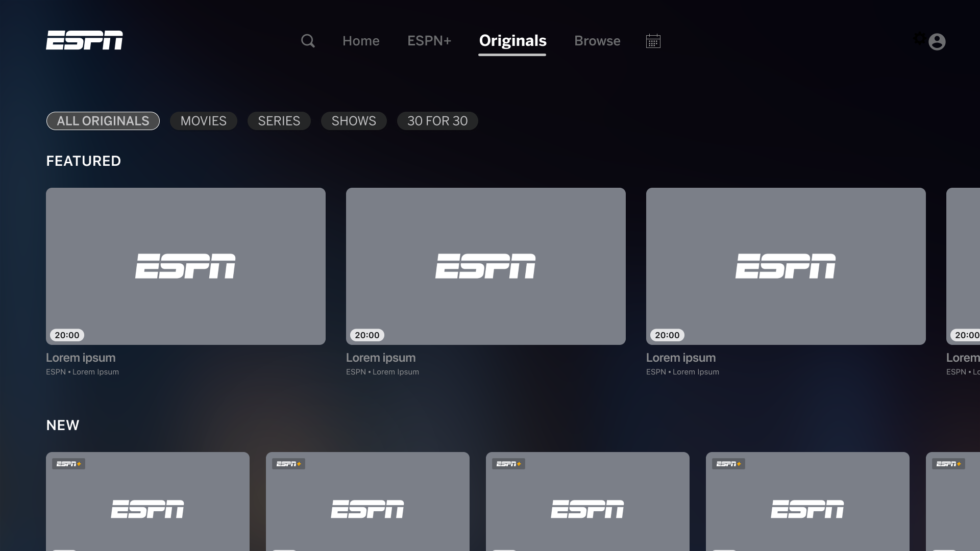Click the ESPN+ badge on first New card
The width and height of the screenshot is (980, 551).
click(x=68, y=464)
